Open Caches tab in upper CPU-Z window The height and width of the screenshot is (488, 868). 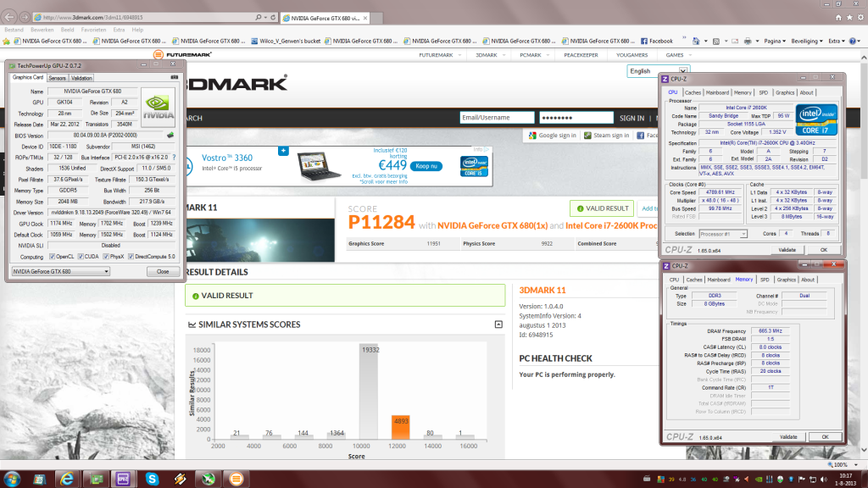tap(693, 93)
